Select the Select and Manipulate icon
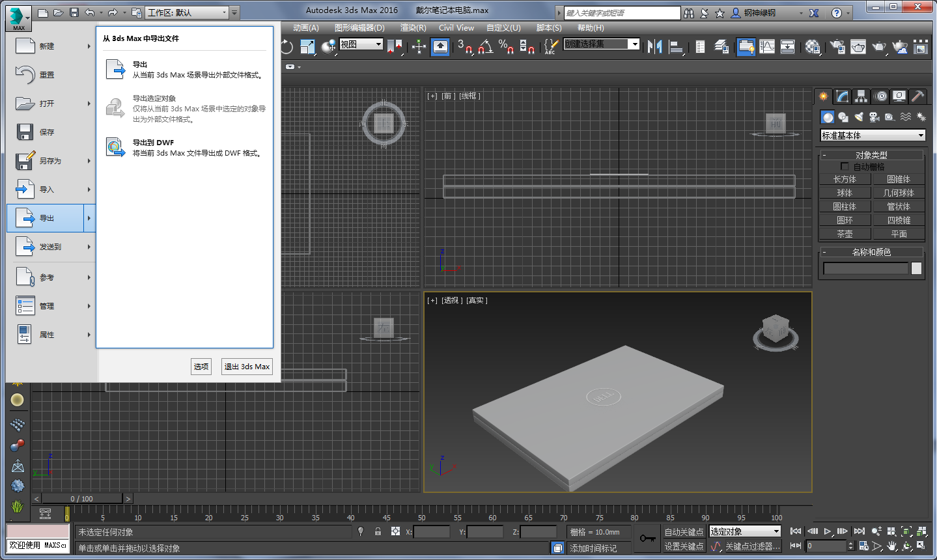937x560 pixels. pyautogui.click(x=419, y=46)
